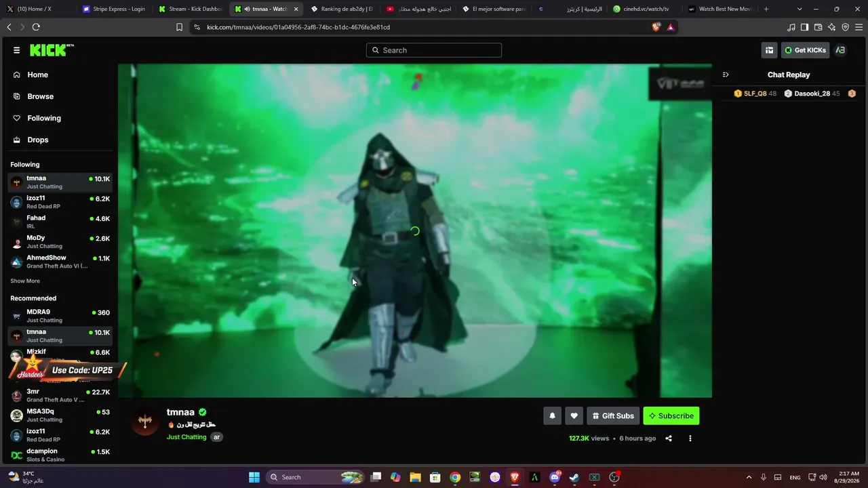
Task: Go back to the previous page
Action: coord(9,27)
